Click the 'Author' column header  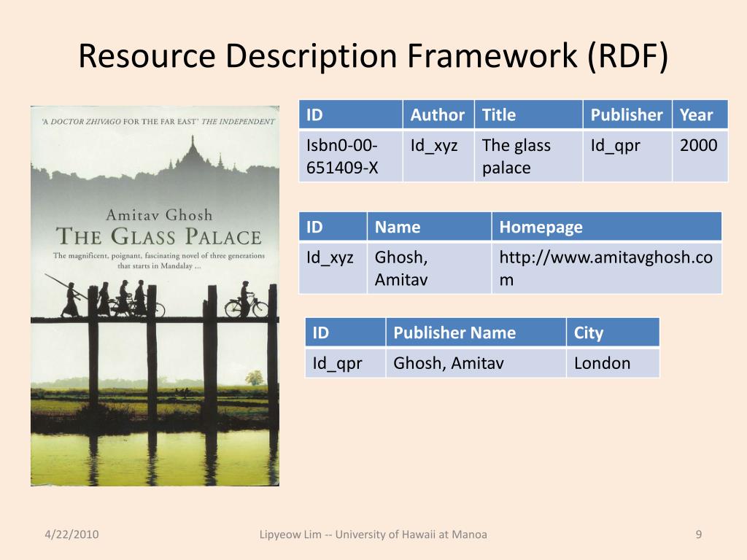point(438,114)
